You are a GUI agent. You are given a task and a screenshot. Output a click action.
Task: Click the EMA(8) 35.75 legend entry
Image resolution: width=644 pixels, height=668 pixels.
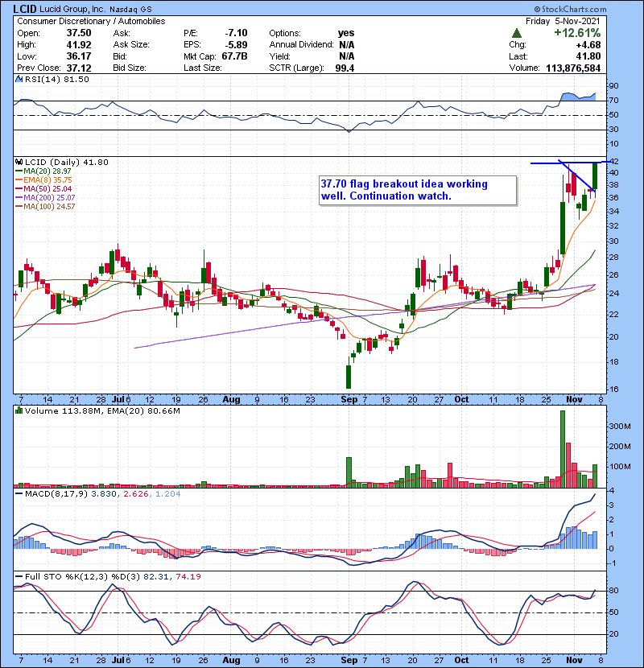point(43,179)
